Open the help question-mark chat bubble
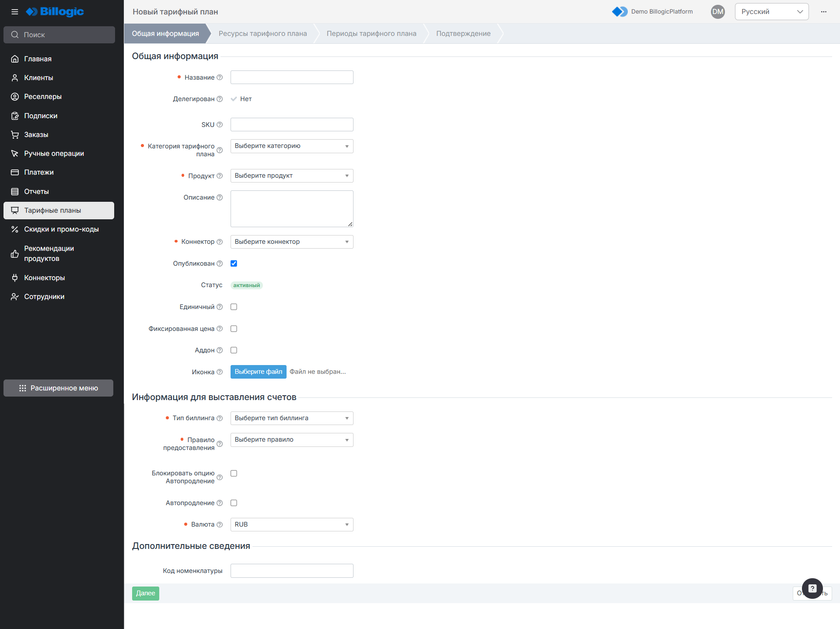The width and height of the screenshot is (840, 629). tap(812, 588)
